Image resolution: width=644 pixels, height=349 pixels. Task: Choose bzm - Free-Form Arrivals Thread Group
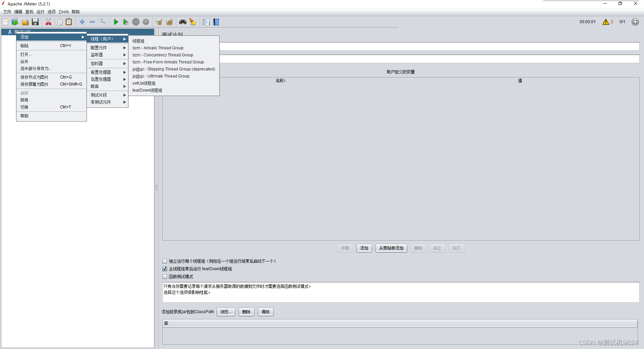(174, 62)
